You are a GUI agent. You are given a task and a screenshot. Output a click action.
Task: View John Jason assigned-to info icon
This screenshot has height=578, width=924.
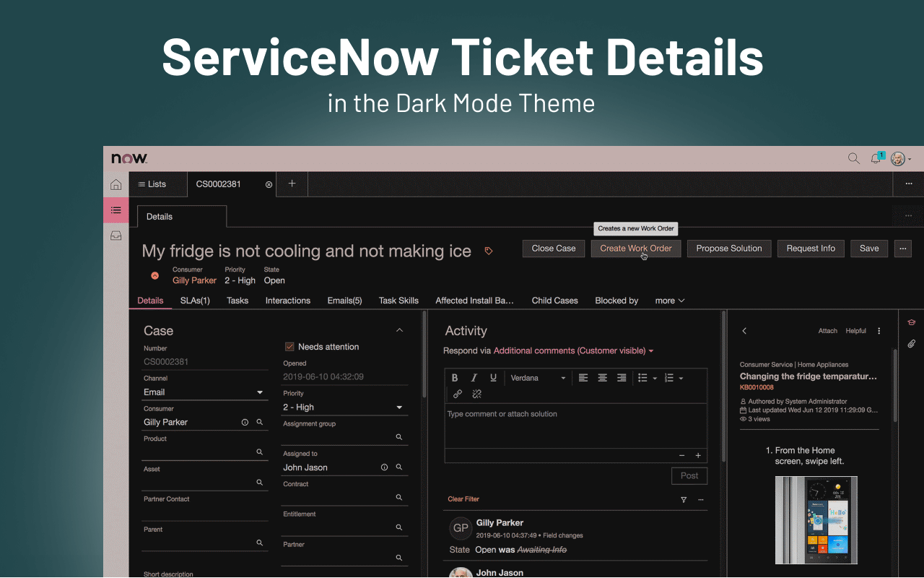[x=384, y=467]
